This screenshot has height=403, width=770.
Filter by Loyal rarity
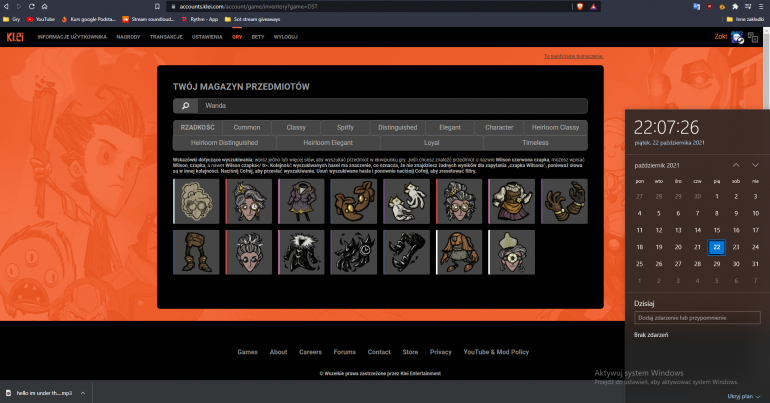point(432,143)
